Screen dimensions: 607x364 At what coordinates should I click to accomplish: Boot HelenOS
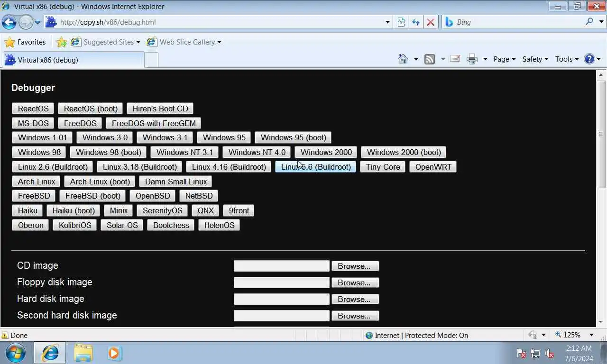coord(220,225)
